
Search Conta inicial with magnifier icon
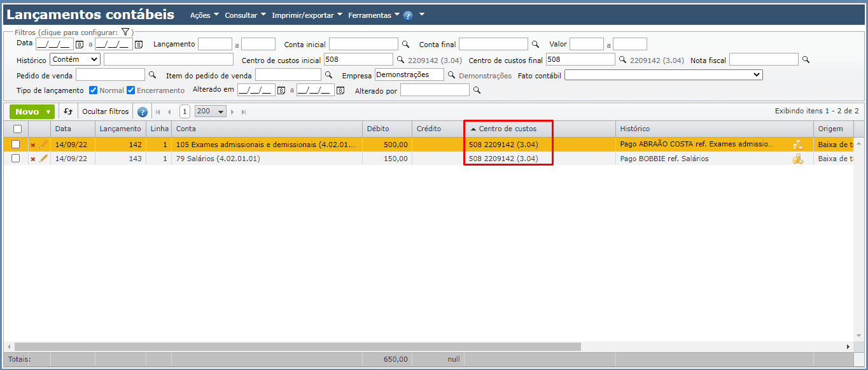pyautogui.click(x=405, y=45)
